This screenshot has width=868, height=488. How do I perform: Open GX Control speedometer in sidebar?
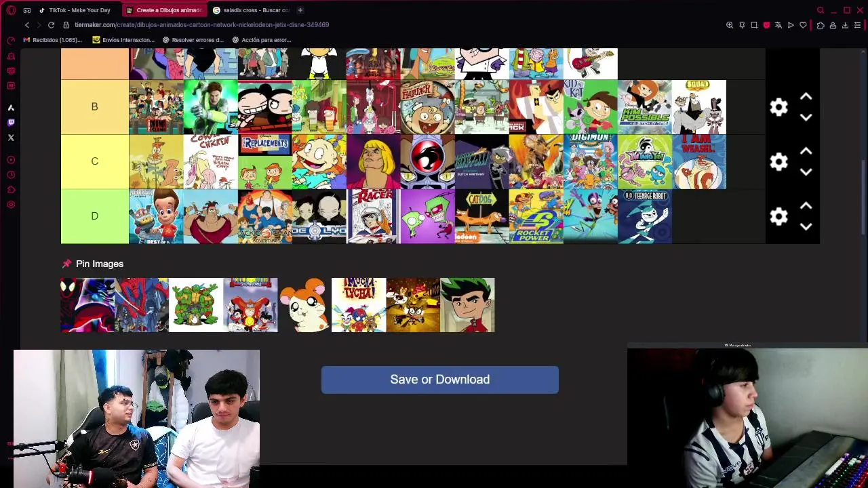11,40
